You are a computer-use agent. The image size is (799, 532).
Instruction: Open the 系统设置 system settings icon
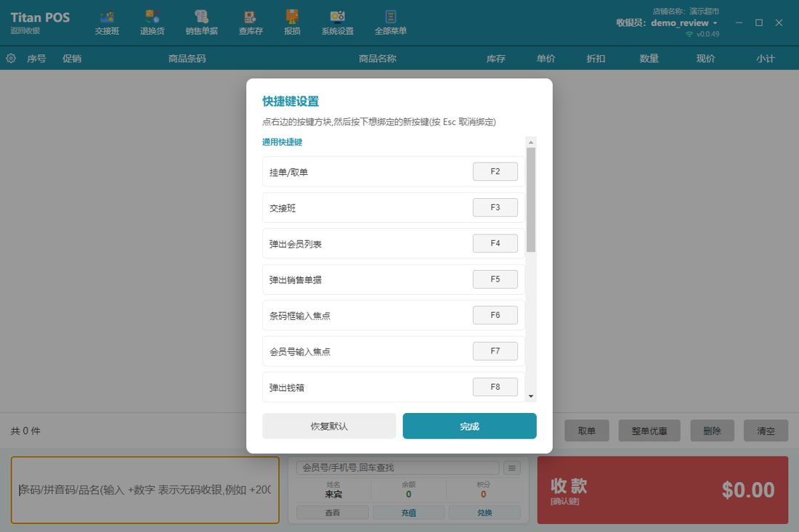337,23
